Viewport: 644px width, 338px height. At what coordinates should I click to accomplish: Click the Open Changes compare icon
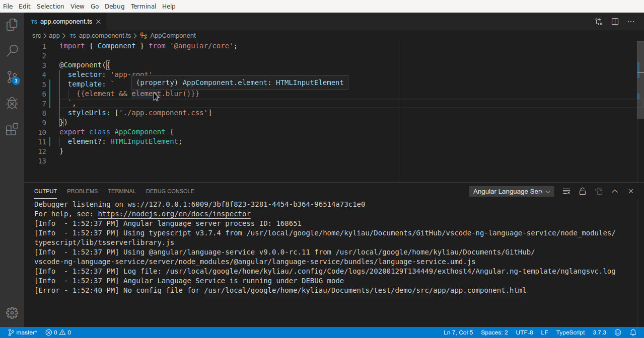pyautogui.click(x=599, y=22)
